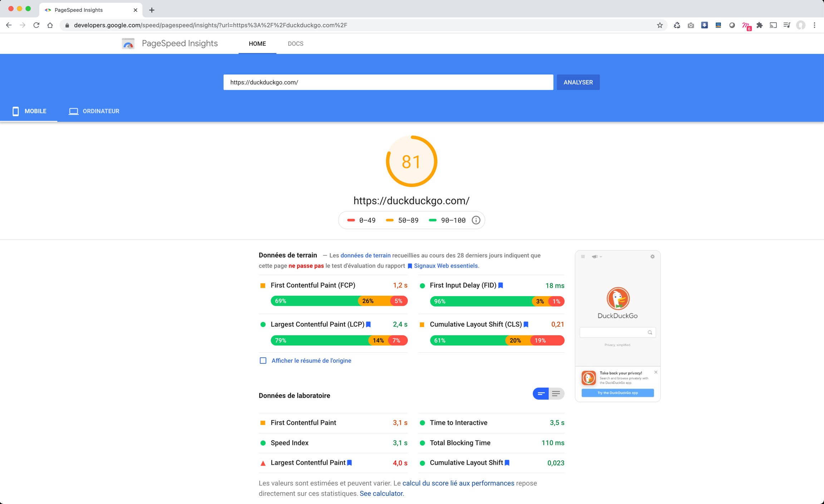The height and width of the screenshot is (504, 824).
Task: Switch lab data to compact view
Action: point(541,394)
